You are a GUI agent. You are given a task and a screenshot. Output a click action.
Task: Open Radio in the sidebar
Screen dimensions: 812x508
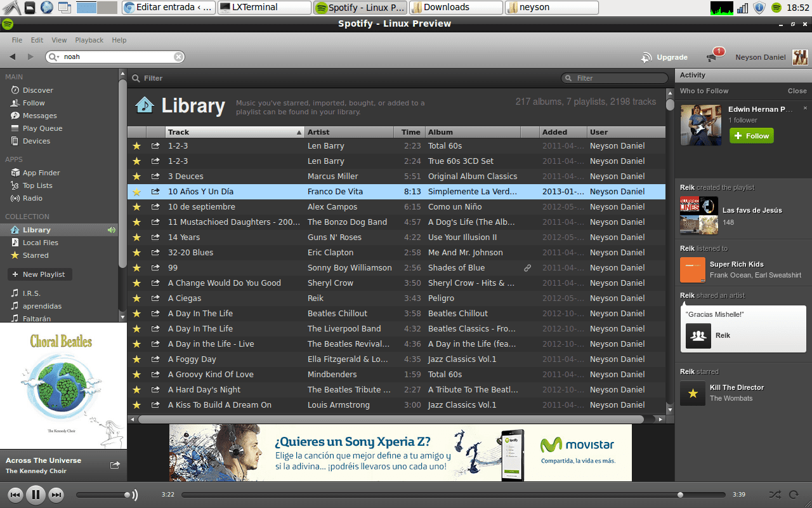pos(32,198)
